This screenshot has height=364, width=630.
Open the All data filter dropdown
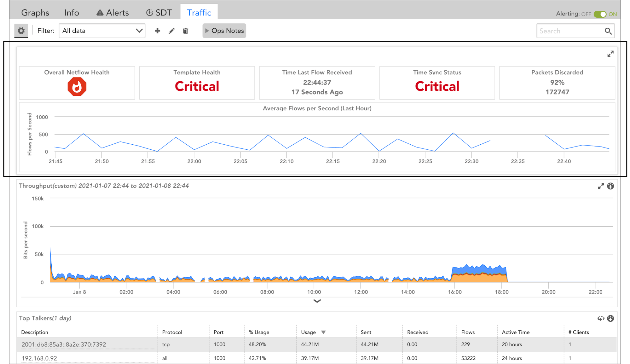tap(102, 31)
